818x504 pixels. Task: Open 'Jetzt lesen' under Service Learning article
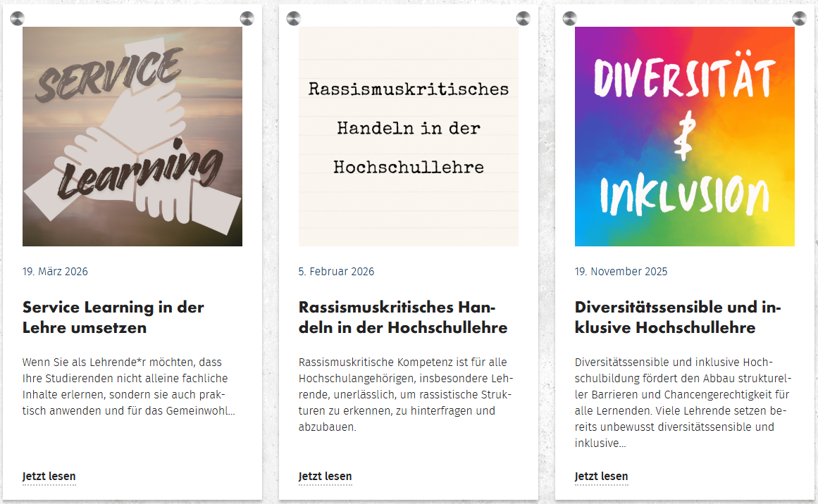(x=49, y=477)
